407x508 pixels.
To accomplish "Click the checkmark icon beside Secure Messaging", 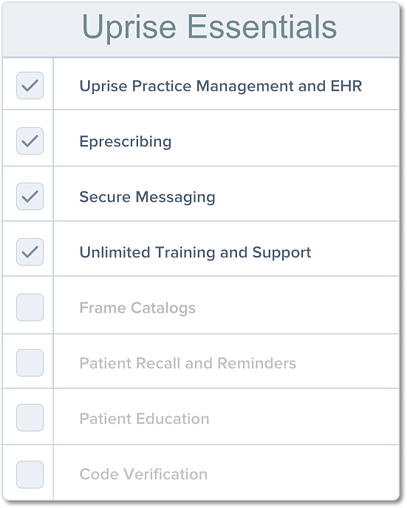I will point(30,196).
